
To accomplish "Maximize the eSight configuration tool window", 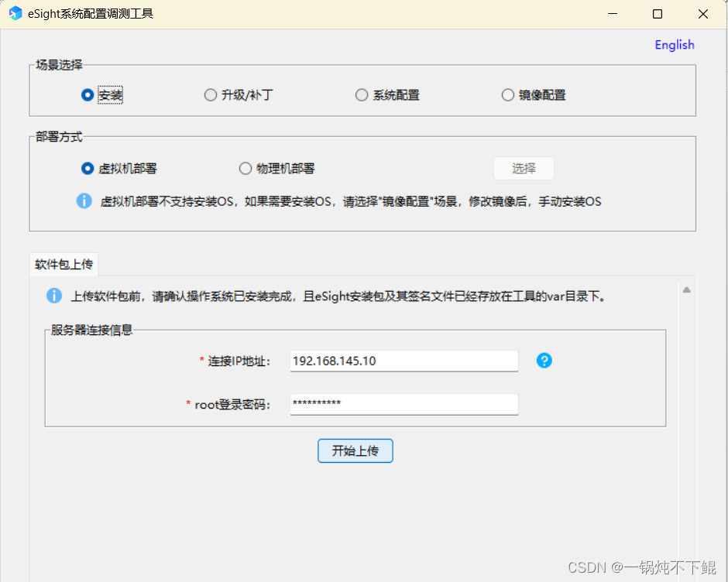I will click(x=657, y=13).
